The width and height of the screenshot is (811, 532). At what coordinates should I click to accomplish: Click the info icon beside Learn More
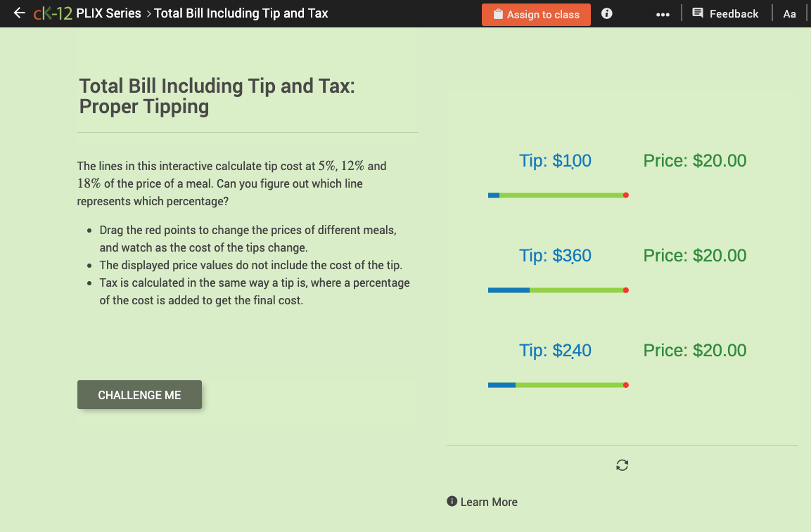[x=452, y=501]
